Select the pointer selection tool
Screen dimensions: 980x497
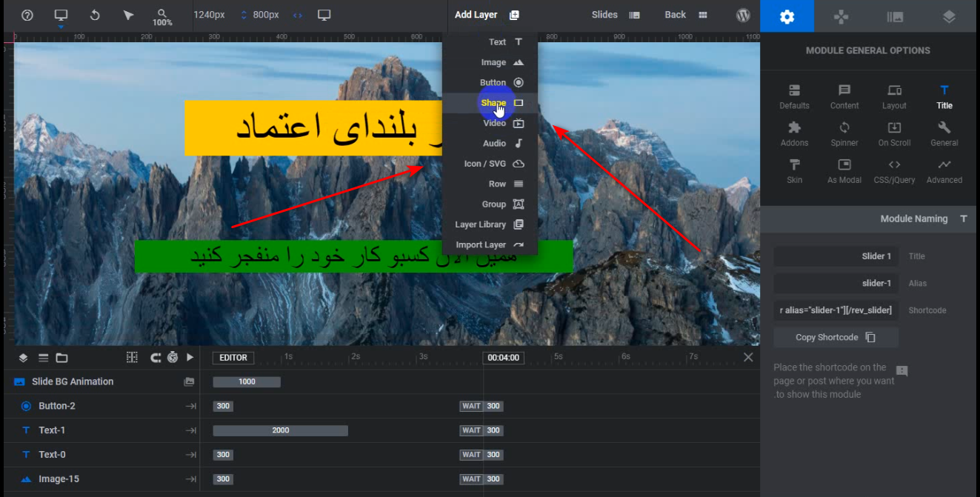(x=128, y=15)
